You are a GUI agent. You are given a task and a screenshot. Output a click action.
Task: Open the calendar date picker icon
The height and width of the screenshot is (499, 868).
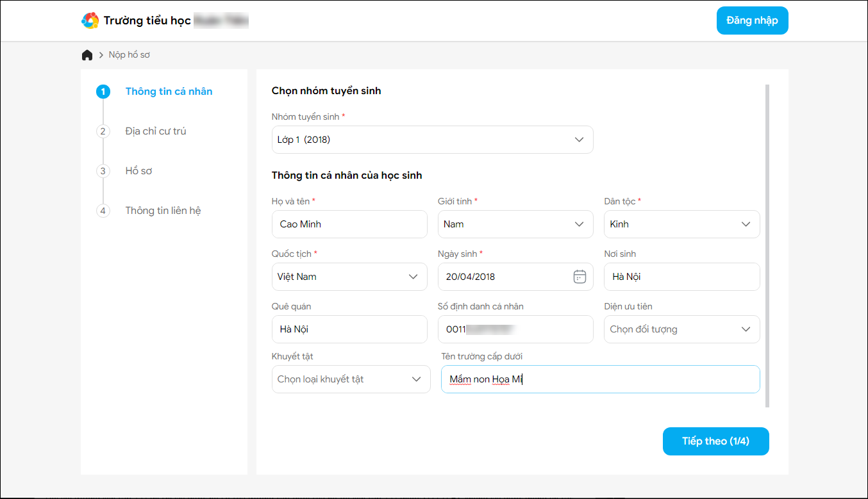pos(580,277)
